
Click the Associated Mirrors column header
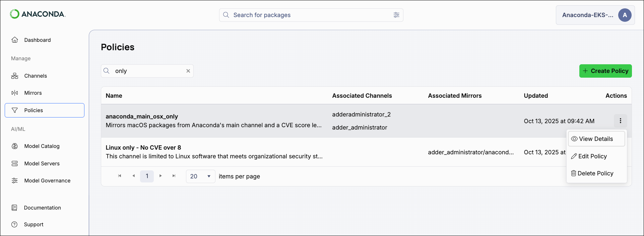[x=455, y=96]
